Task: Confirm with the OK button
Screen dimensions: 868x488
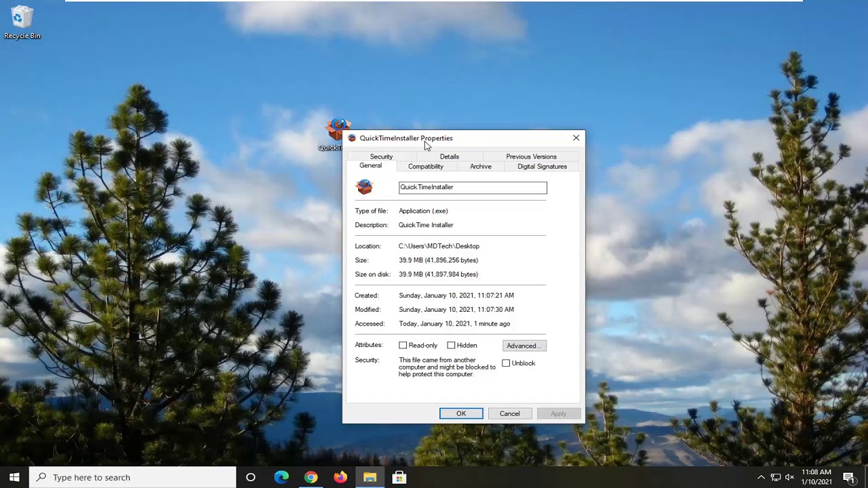Action: click(461, 413)
